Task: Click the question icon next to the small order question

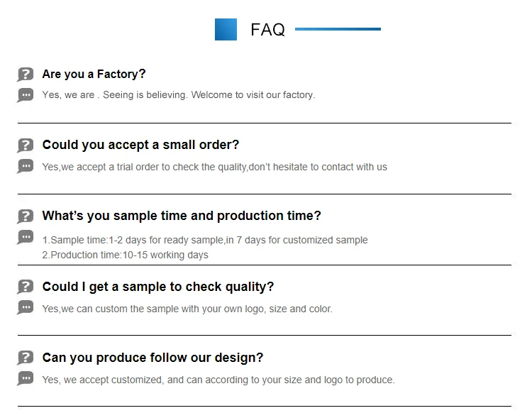Action: [x=26, y=145]
